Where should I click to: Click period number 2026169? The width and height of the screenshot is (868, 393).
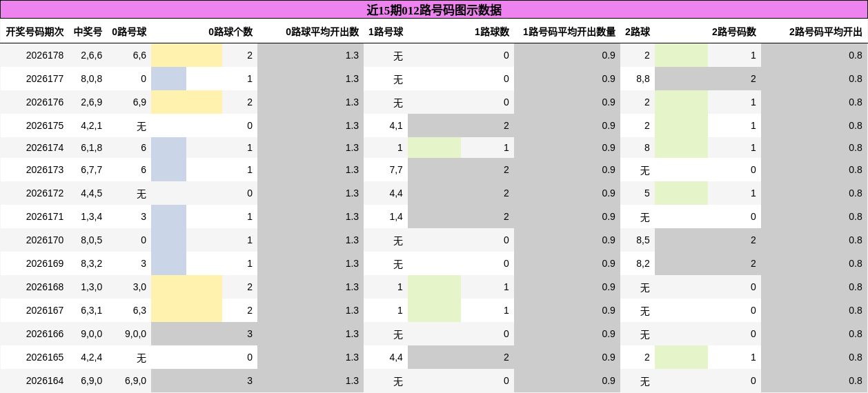tap(45, 263)
